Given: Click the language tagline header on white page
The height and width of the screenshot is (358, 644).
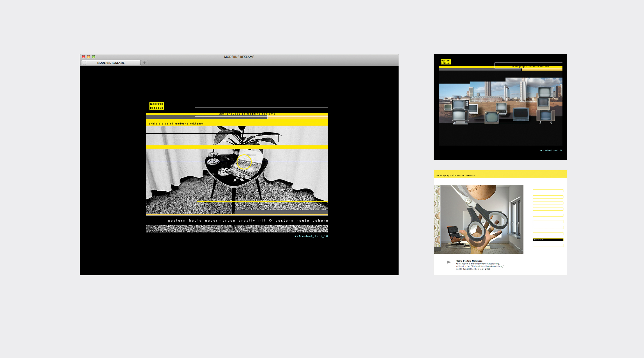Looking at the screenshot, I should point(455,175).
